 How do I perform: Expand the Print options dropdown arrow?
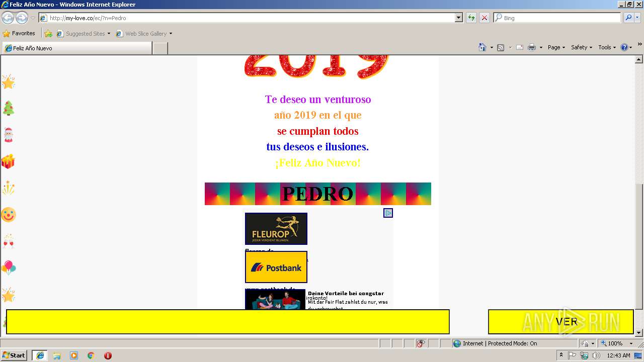coord(541,47)
